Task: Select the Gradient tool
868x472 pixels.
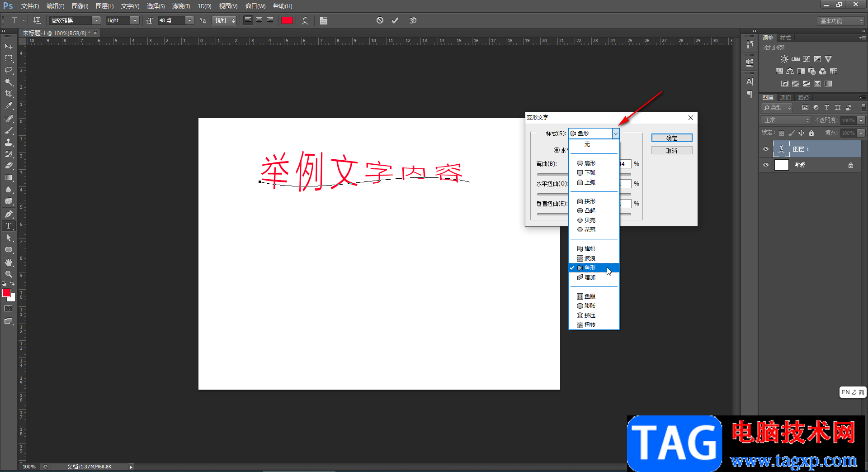Action: coord(9,178)
